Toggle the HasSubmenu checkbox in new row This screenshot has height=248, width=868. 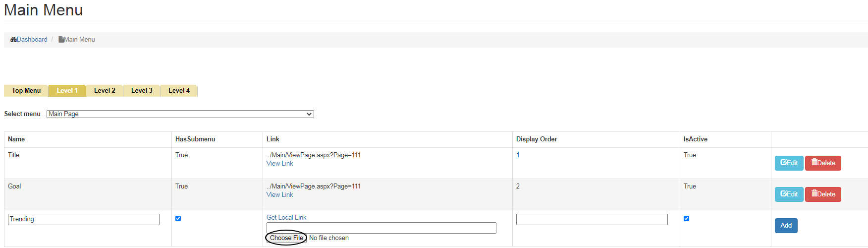[178, 219]
